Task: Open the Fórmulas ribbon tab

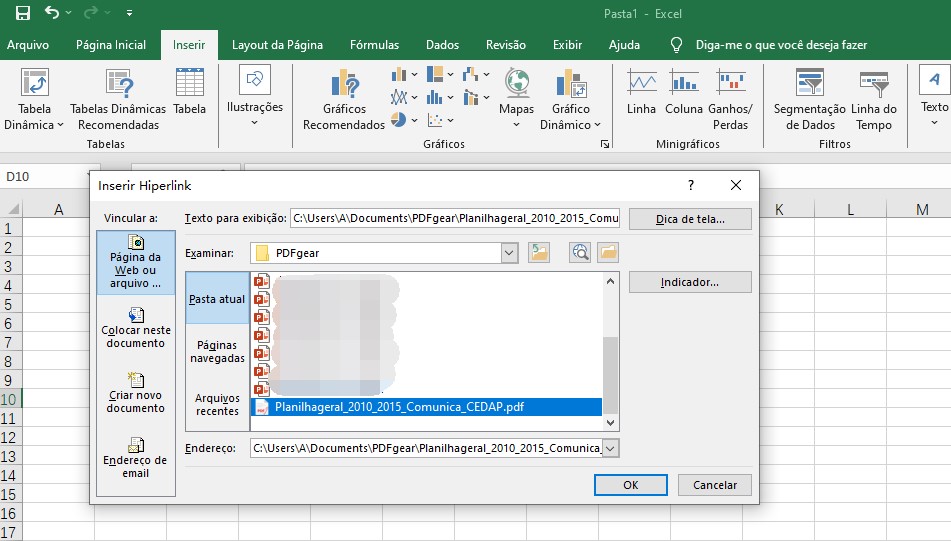Action: pyautogui.click(x=374, y=45)
